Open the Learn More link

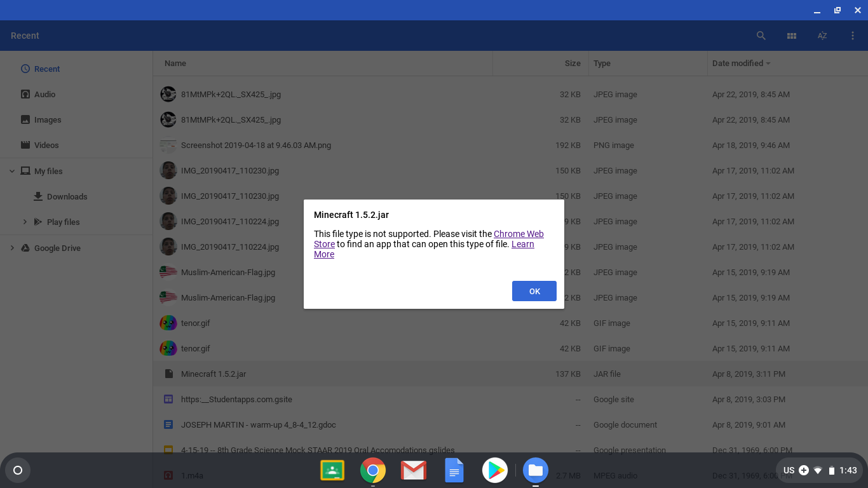(523, 244)
